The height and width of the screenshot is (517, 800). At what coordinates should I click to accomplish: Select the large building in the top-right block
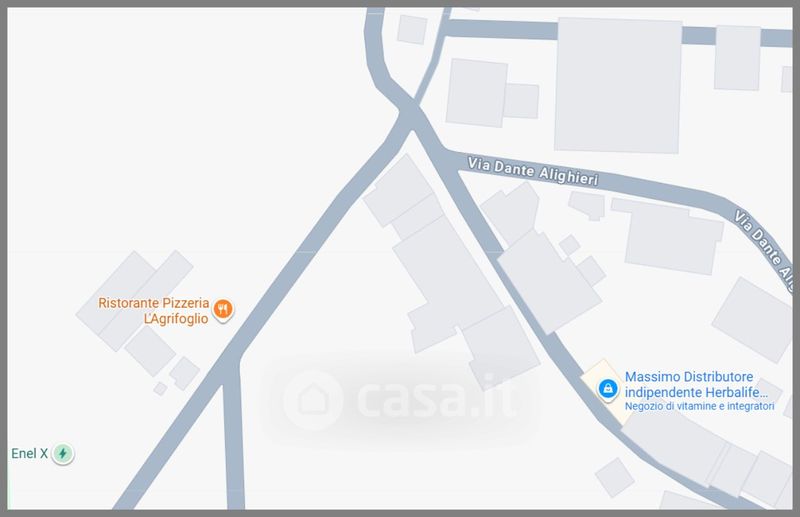tap(618, 85)
